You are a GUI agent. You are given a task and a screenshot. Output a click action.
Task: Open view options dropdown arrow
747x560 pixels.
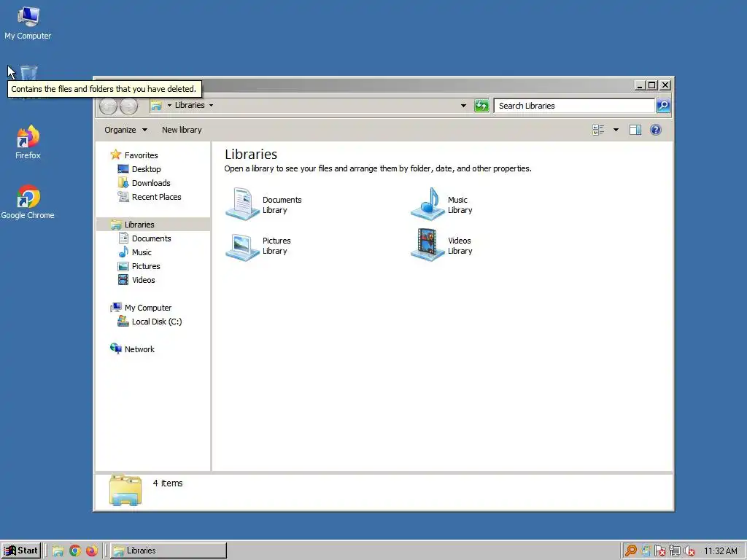tap(616, 130)
